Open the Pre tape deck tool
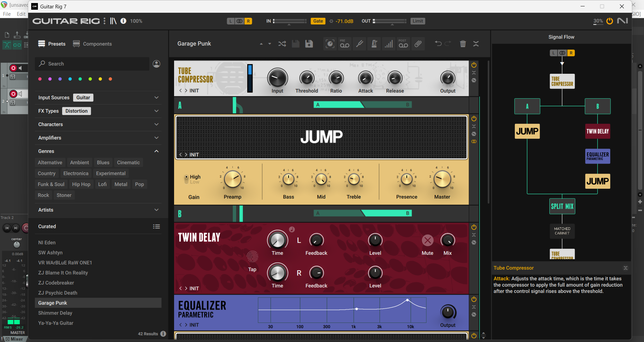644x342 pixels. tap(344, 44)
